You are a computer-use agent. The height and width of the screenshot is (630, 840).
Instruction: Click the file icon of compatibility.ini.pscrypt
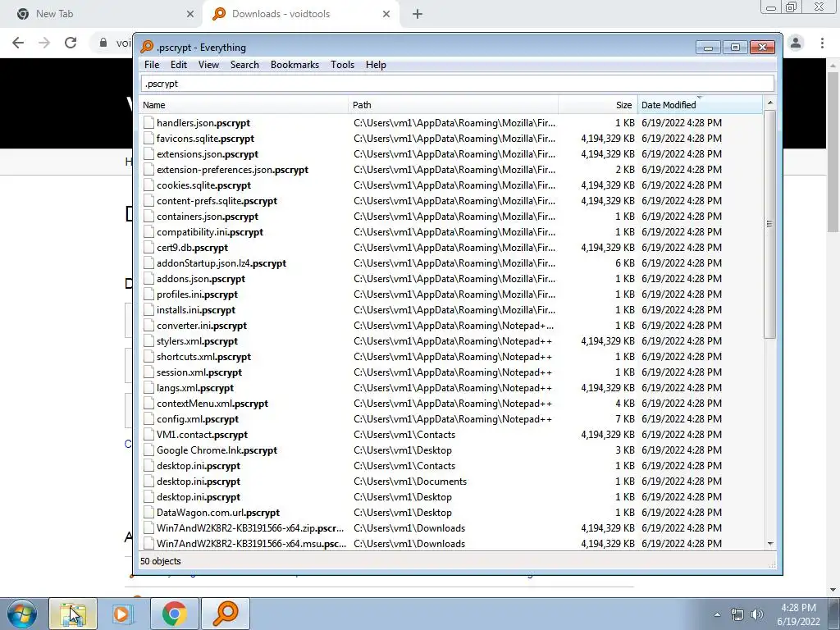click(x=148, y=232)
